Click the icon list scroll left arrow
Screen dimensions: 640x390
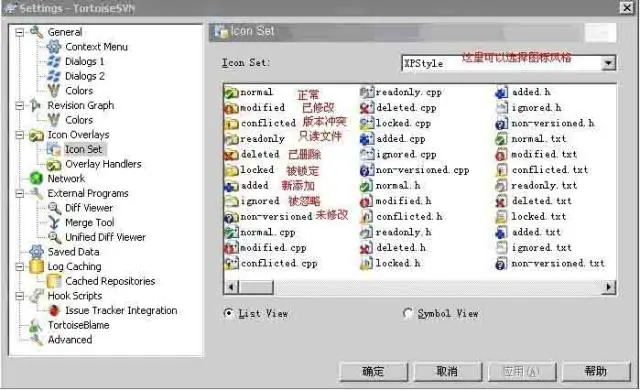click(x=231, y=287)
